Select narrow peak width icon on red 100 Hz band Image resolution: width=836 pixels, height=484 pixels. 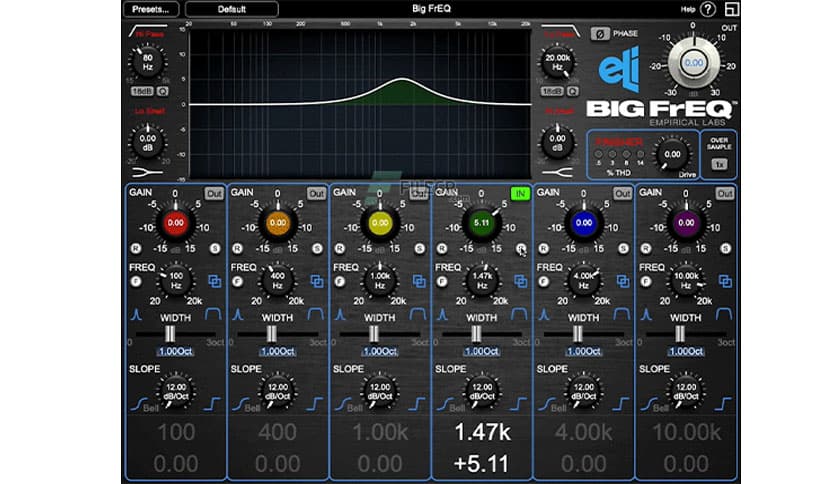(x=136, y=314)
